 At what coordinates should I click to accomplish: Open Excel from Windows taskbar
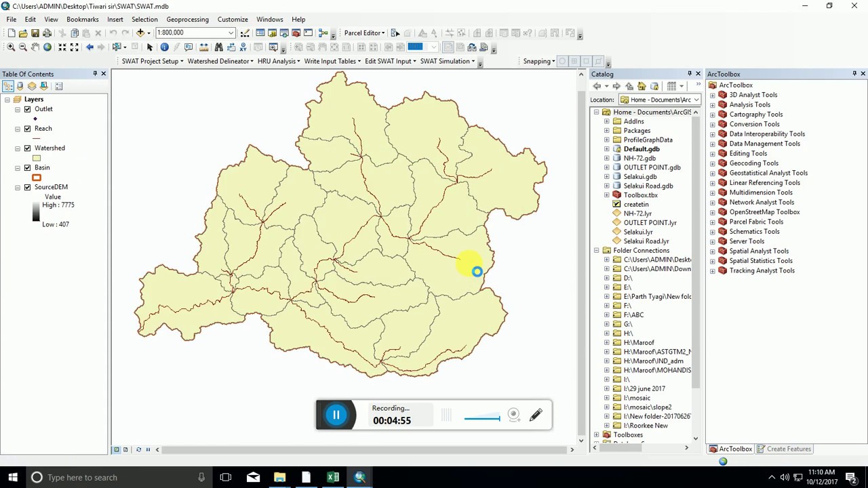[x=333, y=477]
